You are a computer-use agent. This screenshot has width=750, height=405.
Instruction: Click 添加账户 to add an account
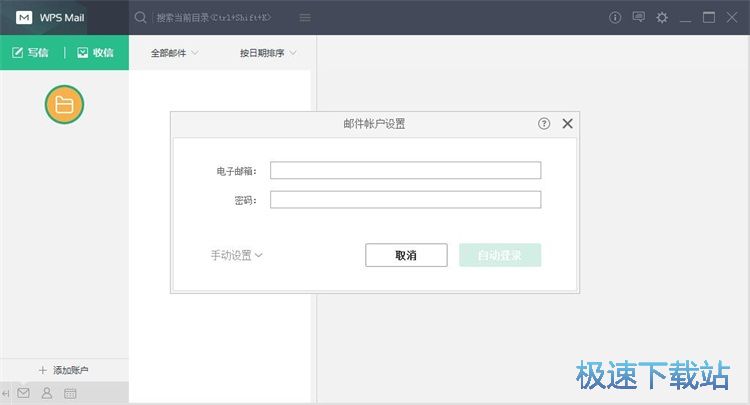point(64,370)
